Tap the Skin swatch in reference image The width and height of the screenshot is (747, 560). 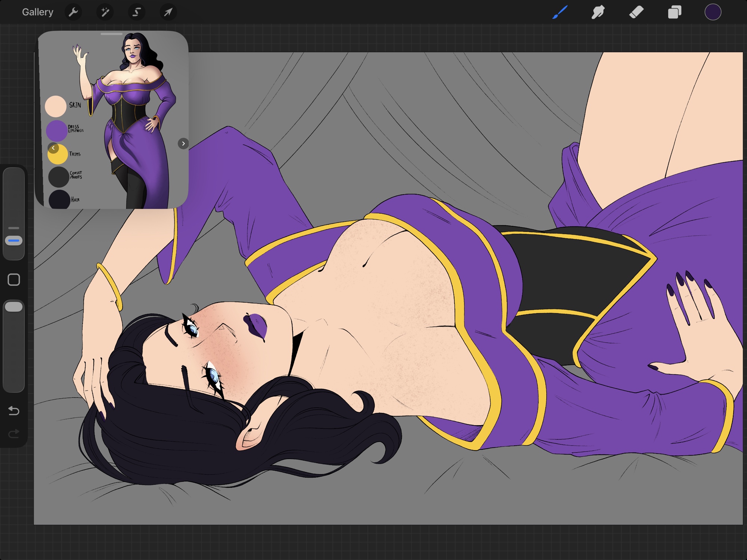[56, 106]
